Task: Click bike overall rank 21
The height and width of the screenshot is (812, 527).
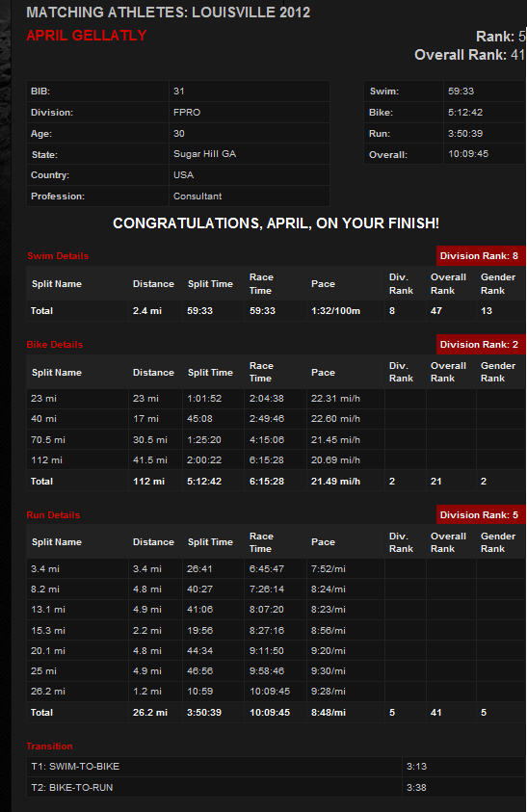Action: [435, 481]
